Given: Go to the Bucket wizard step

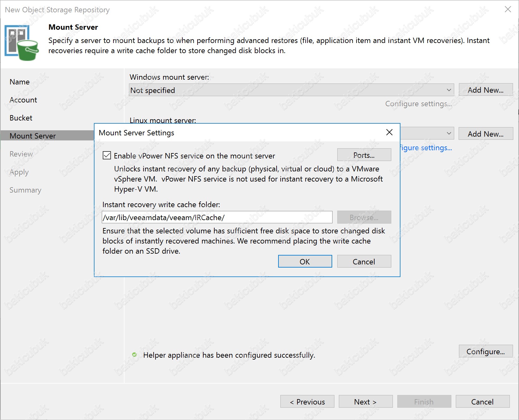Looking at the screenshot, I should (x=21, y=118).
